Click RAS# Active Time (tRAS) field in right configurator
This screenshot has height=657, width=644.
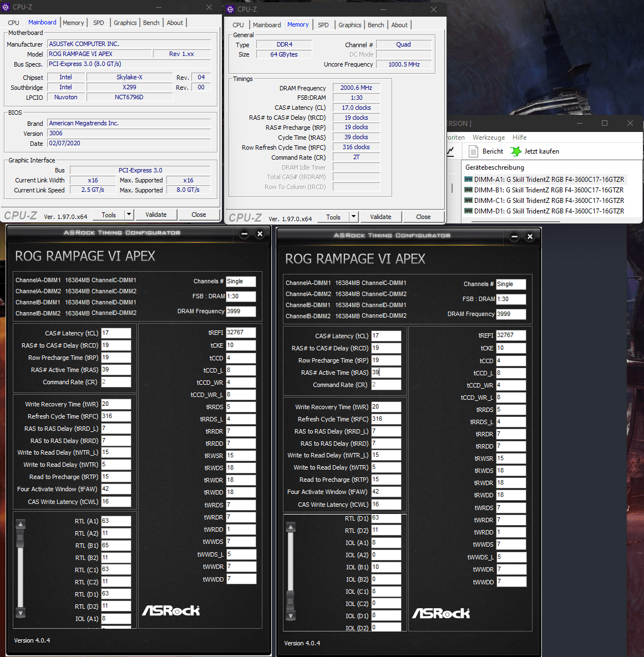pos(386,372)
